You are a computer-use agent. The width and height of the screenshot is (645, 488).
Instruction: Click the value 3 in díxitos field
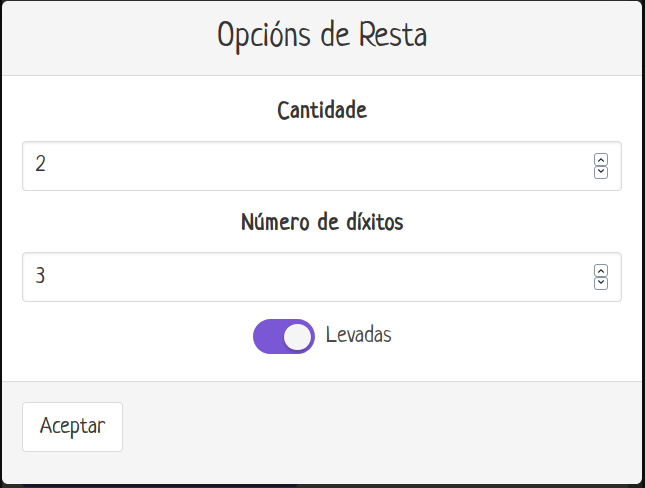pos(40,276)
